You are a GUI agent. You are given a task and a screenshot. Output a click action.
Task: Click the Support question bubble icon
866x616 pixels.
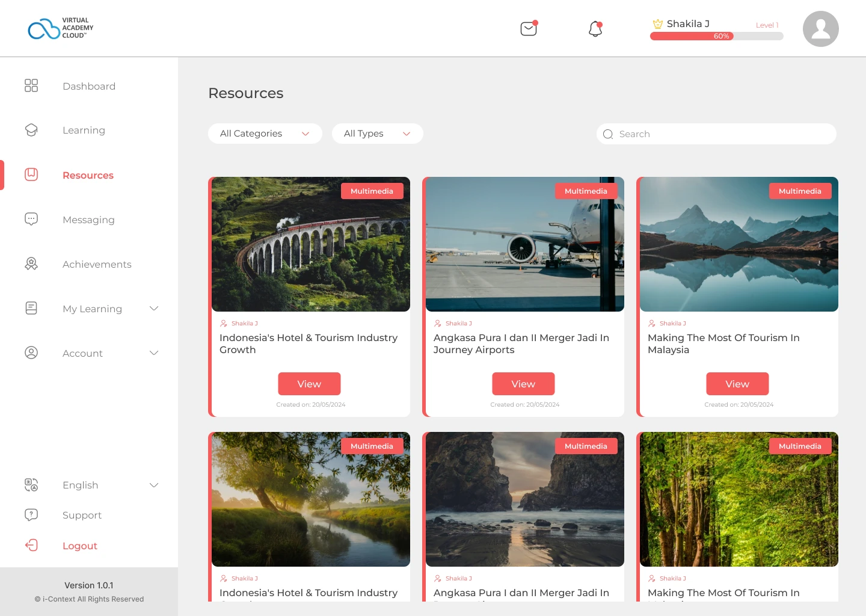(x=31, y=515)
